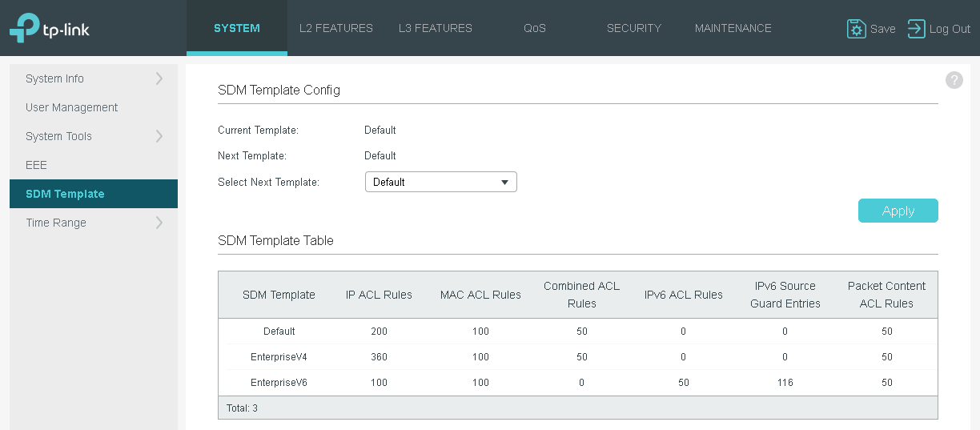
Task: Expand the System Info submenu chevron
Action: coord(159,78)
